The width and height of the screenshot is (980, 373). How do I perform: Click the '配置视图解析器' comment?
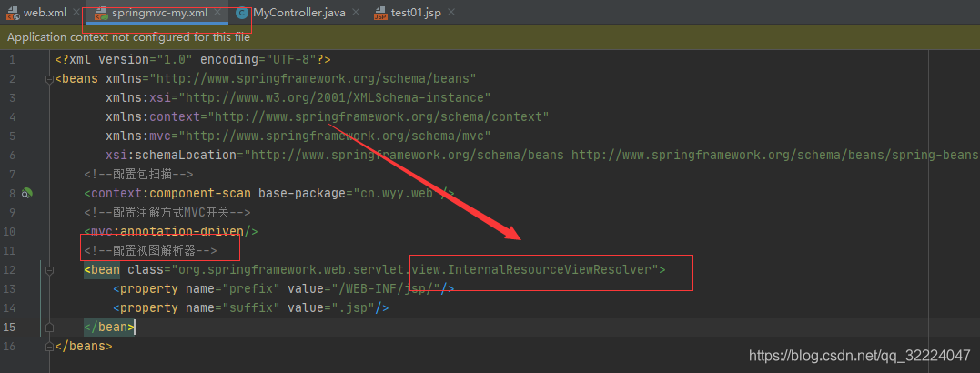(x=151, y=251)
